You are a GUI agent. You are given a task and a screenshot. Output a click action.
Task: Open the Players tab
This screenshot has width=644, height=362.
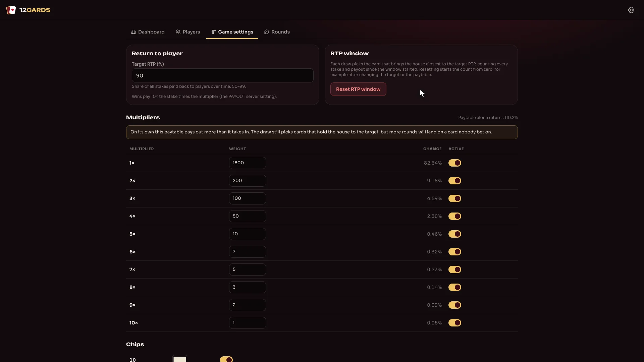(188, 32)
